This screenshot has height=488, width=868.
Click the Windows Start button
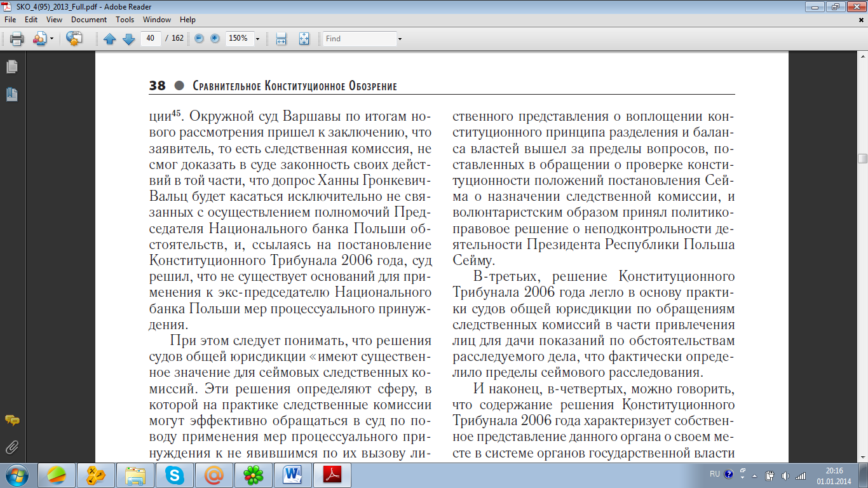[x=17, y=475]
